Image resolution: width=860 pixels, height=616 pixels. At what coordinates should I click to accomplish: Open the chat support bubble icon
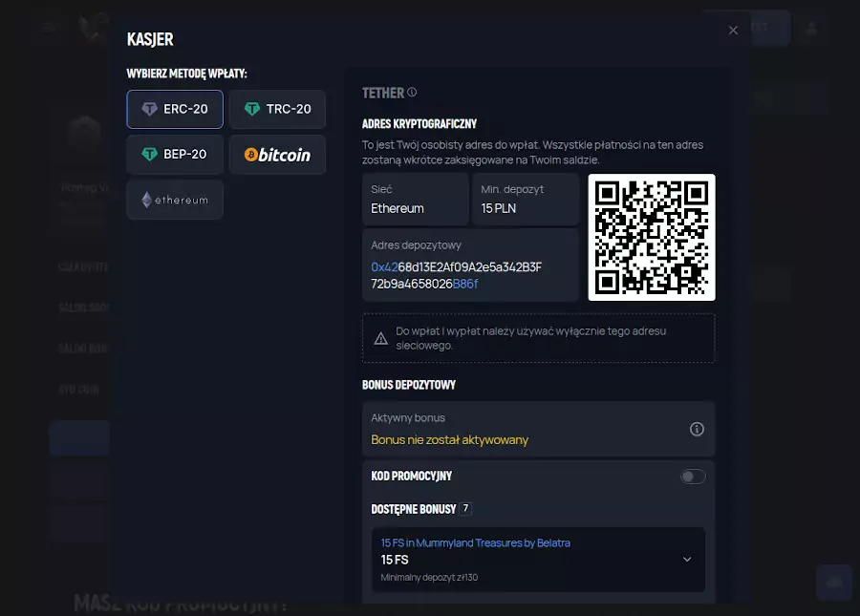click(834, 583)
